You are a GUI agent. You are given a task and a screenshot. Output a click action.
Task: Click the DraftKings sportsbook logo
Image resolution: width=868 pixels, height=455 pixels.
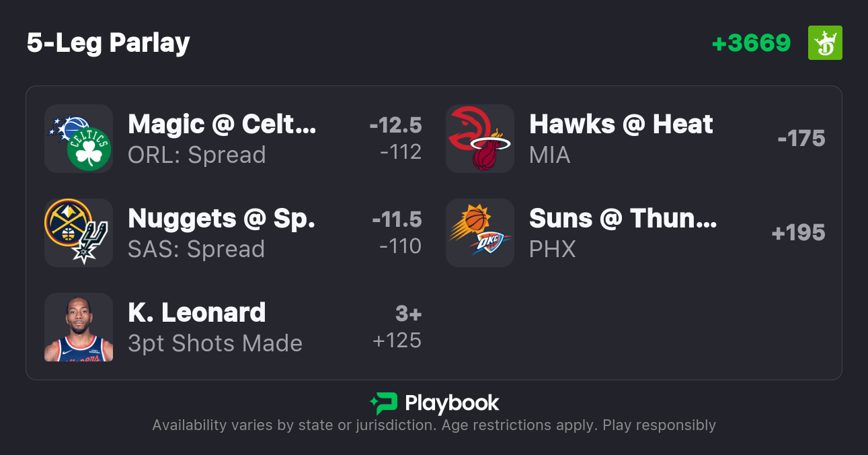pyautogui.click(x=825, y=43)
